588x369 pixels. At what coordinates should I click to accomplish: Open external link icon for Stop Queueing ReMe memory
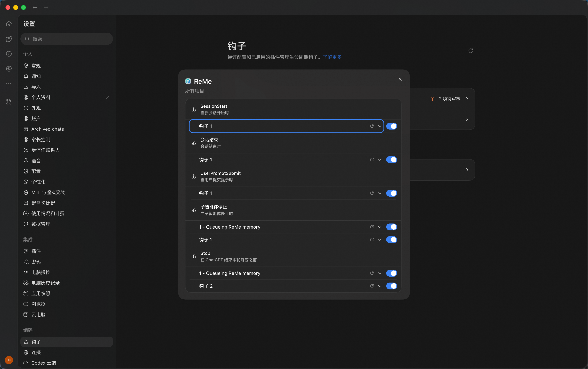click(x=372, y=273)
